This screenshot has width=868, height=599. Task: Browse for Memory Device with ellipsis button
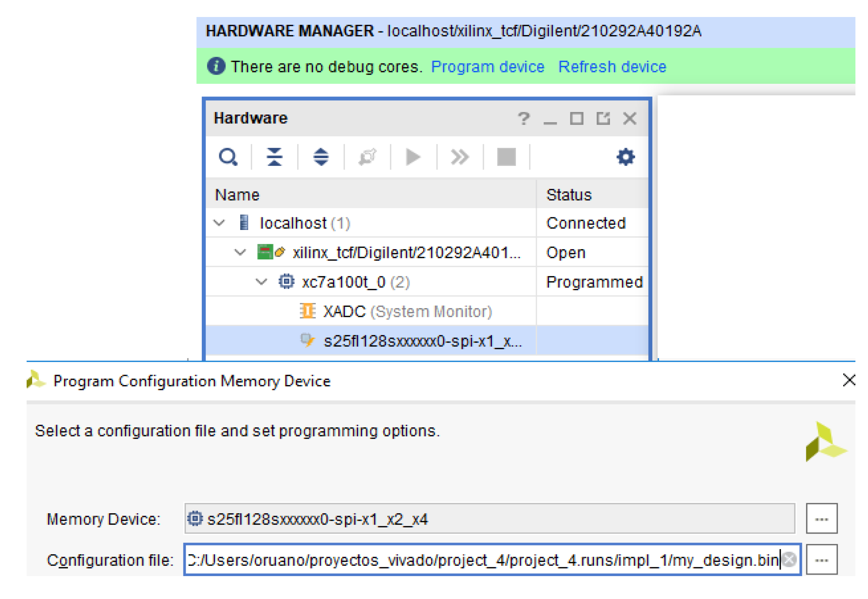pos(821,519)
